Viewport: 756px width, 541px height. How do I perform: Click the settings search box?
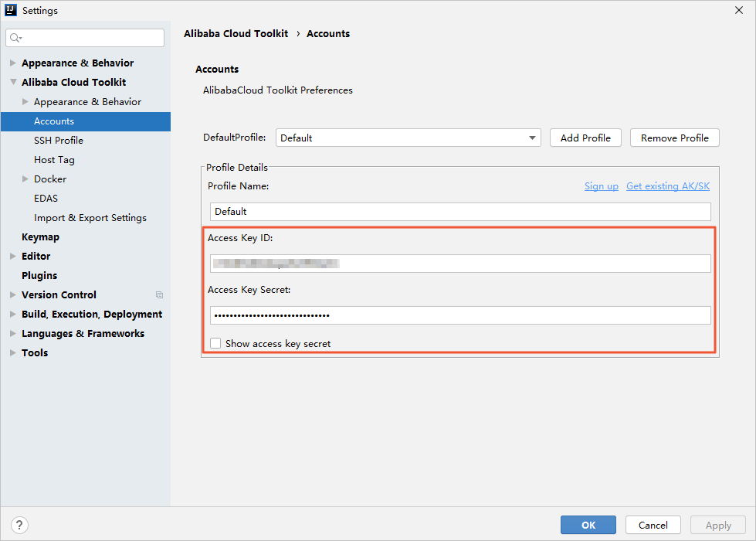pos(85,38)
